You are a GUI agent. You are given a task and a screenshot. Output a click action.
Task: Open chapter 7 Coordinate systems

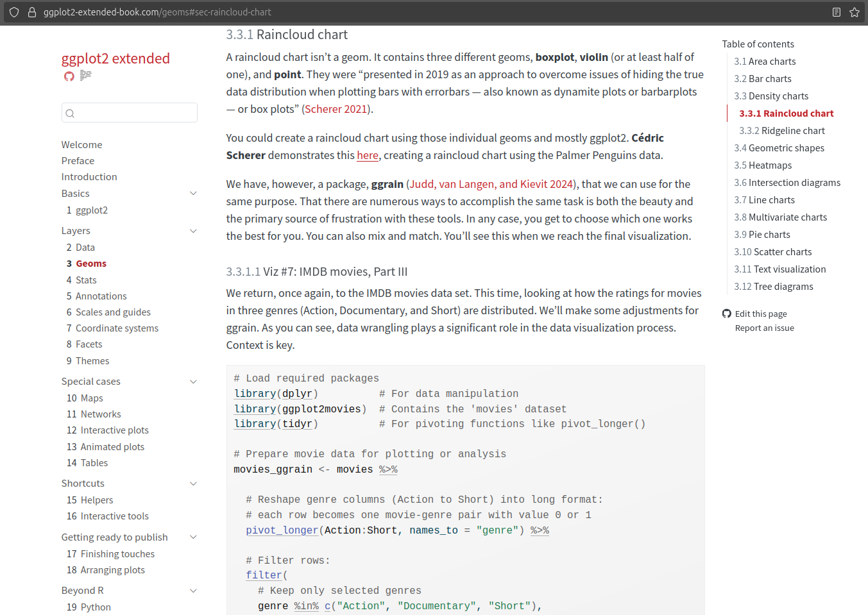112,328
